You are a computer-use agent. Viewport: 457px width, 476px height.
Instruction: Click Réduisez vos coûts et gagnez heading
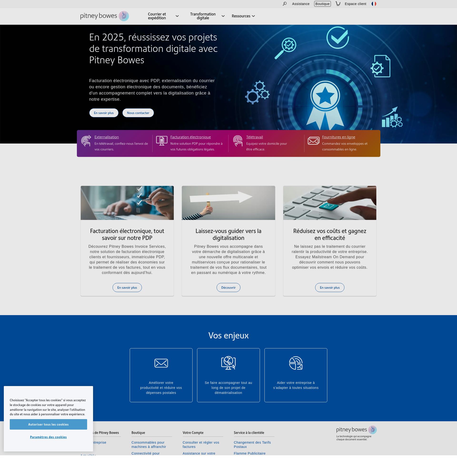(x=329, y=234)
